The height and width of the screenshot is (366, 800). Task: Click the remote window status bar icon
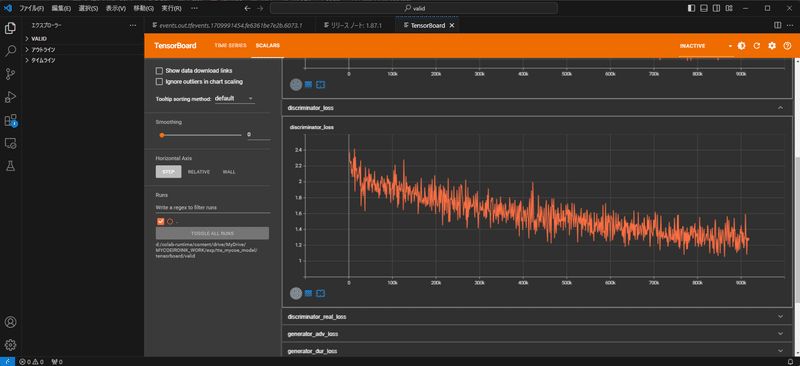point(7,361)
